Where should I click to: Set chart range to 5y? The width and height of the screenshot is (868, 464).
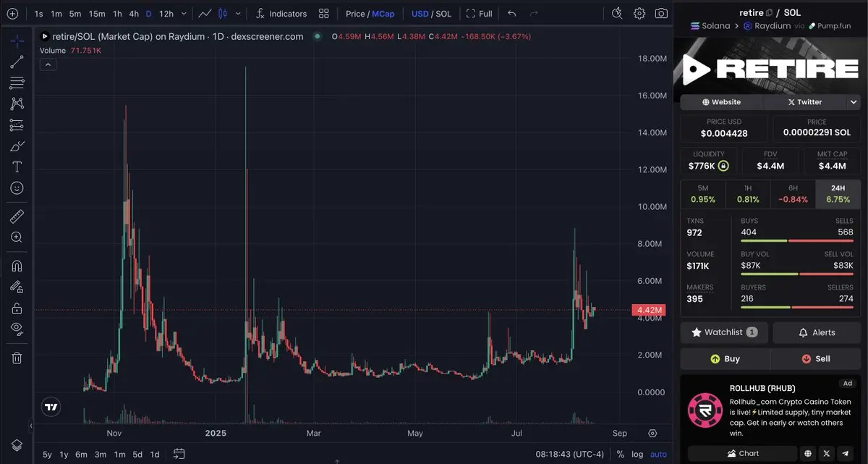click(47, 454)
